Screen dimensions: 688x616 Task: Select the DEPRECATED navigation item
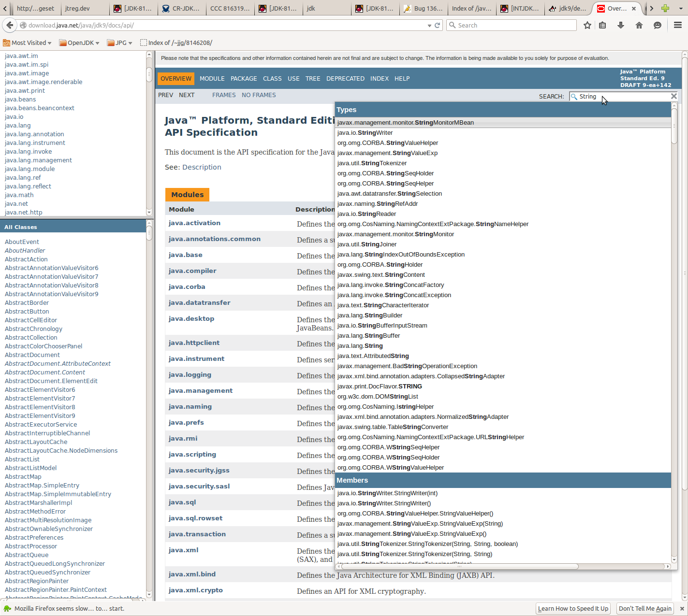345,78
